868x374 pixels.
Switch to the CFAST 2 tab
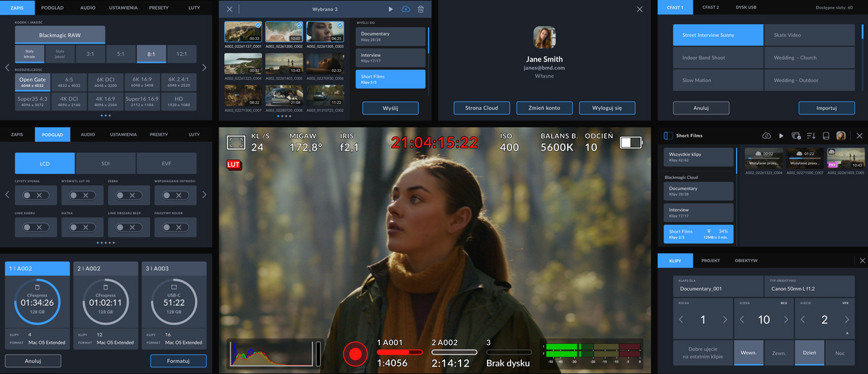tap(711, 7)
